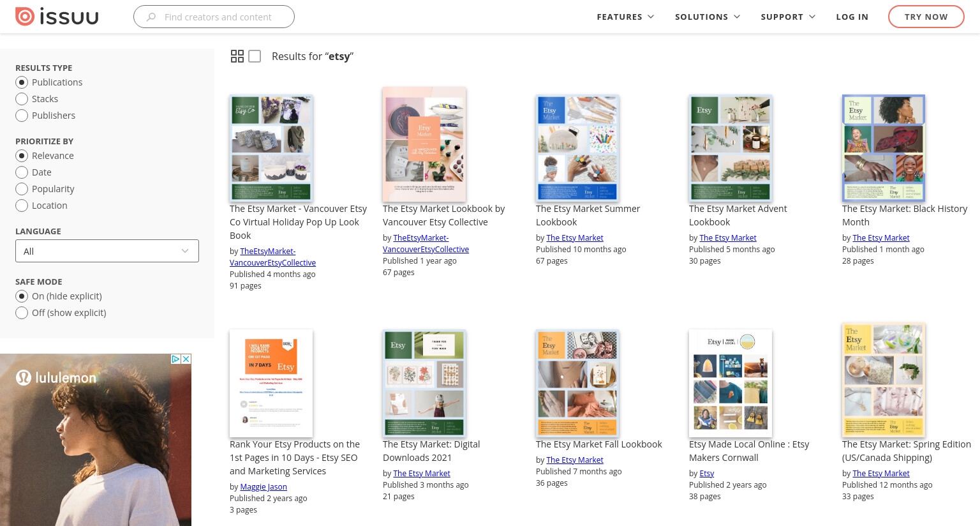
Task: Open The Etsy Market Advent Lookbook title
Action: (738, 215)
